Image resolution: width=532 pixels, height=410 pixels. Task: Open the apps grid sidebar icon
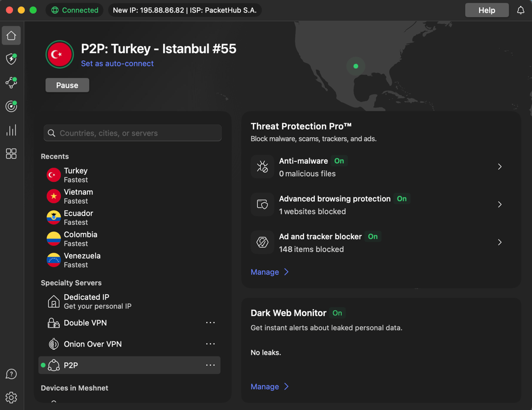click(x=11, y=153)
